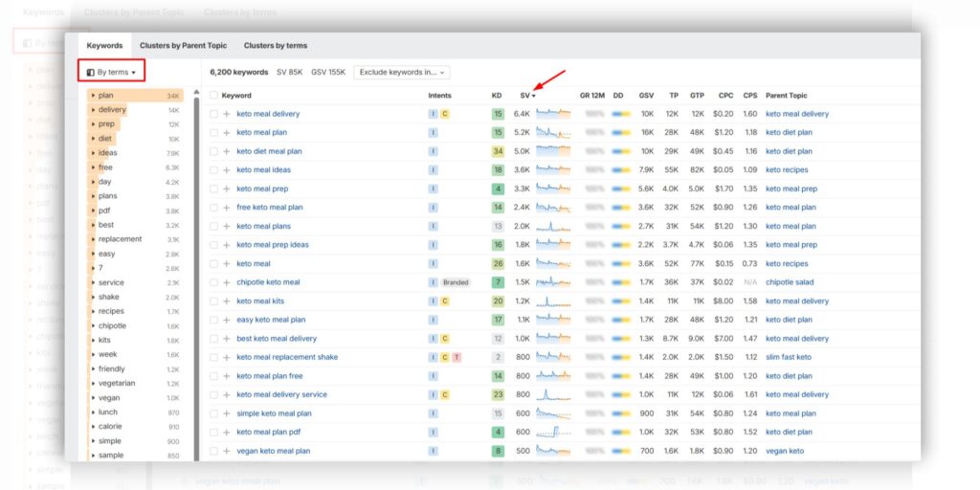This screenshot has width=980, height=490.
Task: Sort by the SV column header
Action: click(x=527, y=96)
